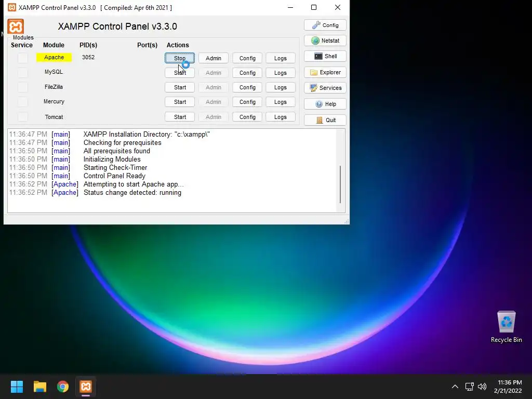
Task: Click the XAMPP title bar icon
Action: (12, 7)
